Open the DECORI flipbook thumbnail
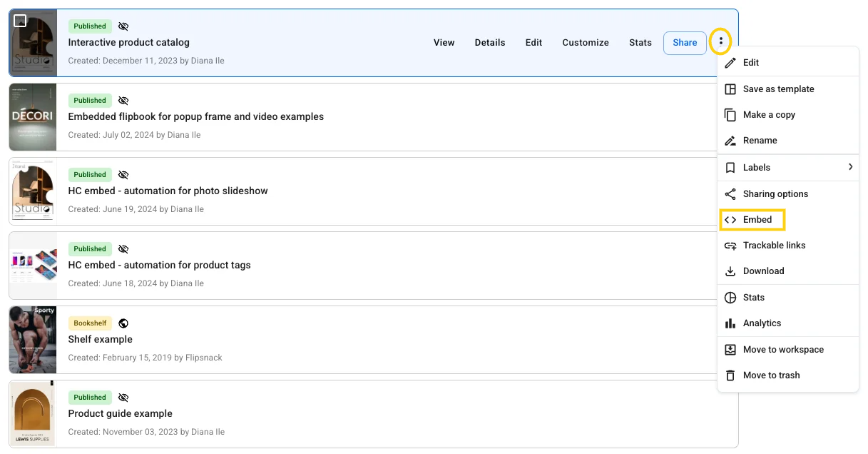The width and height of the screenshot is (868, 454). (x=33, y=117)
